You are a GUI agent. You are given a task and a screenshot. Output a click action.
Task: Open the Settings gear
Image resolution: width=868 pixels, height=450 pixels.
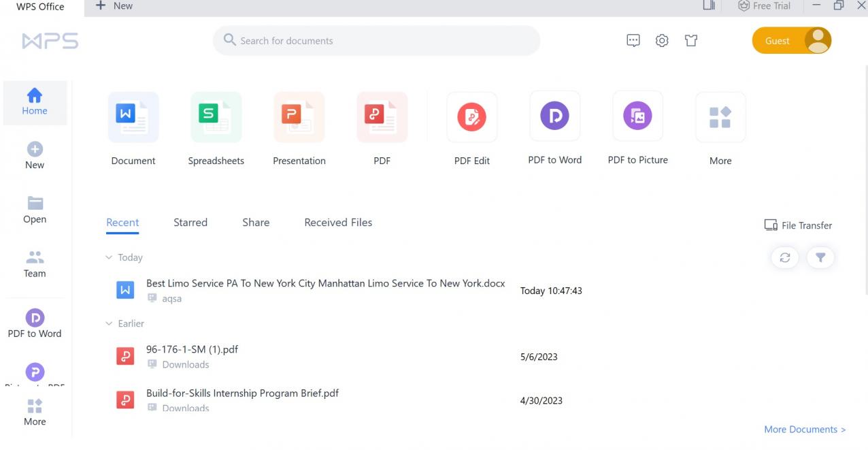(661, 40)
